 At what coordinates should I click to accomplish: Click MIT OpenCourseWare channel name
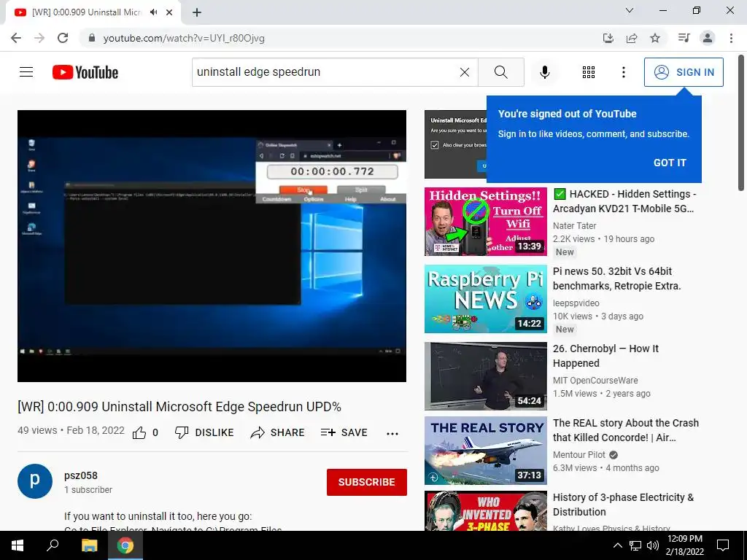pos(595,381)
